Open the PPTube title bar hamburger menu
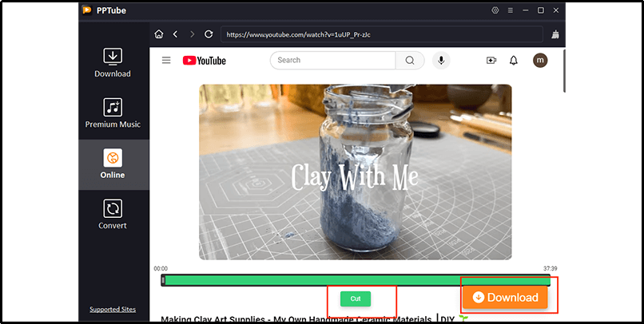The height and width of the screenshot is (324, 644). [x=511, y=10]
